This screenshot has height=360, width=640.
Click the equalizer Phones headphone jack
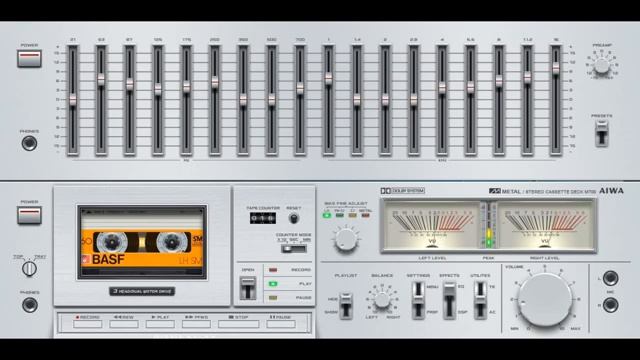29,143
